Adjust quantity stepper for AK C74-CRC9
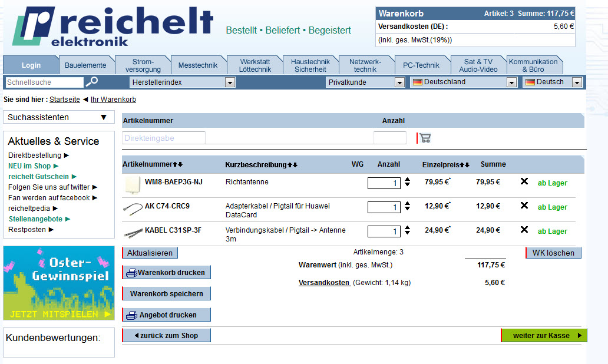The width and height of the screenshot is (608, 364). 407,206
